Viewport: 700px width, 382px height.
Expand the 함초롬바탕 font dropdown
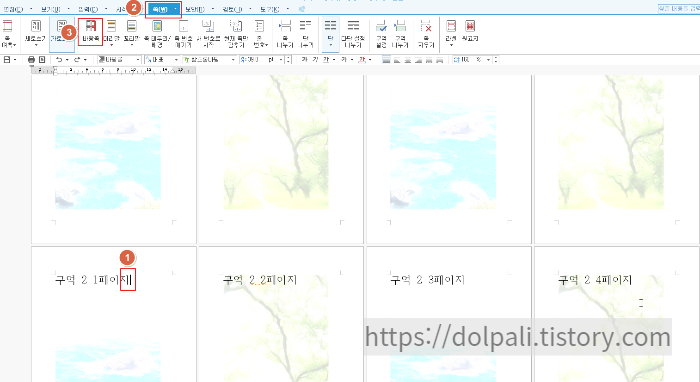(x=233, y=59)
